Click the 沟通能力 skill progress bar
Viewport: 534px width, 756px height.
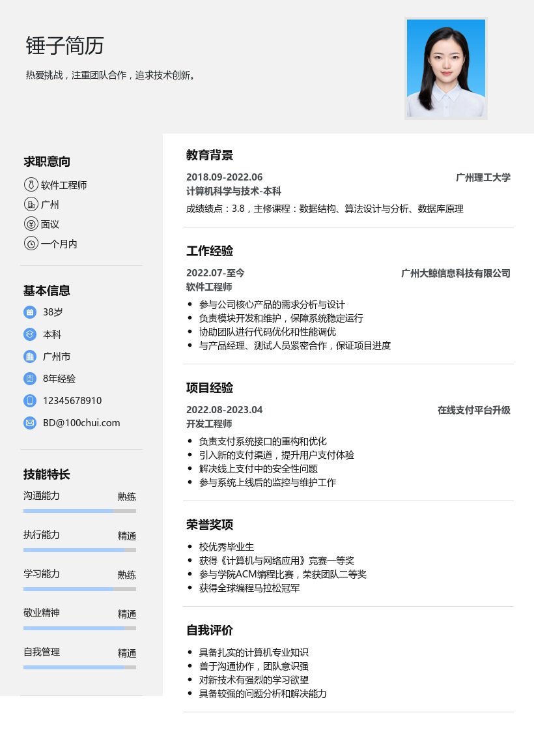pos(79,511)
